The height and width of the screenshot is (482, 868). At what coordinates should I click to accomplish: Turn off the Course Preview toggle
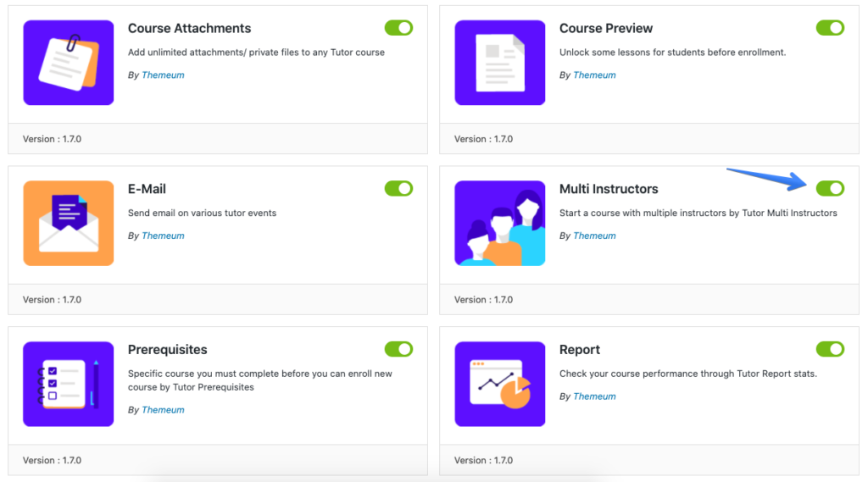(830, 28)
